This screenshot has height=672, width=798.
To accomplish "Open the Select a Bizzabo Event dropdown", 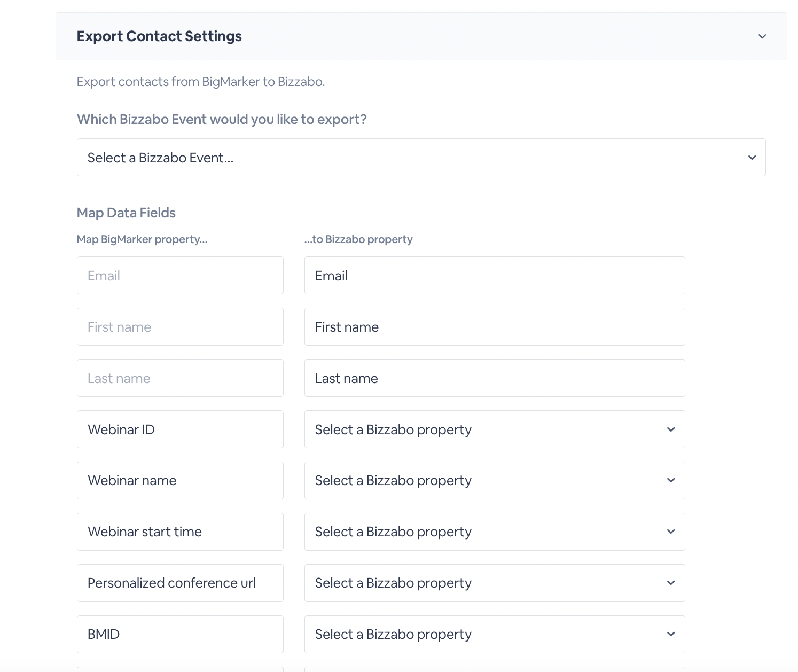I will 421,158.
